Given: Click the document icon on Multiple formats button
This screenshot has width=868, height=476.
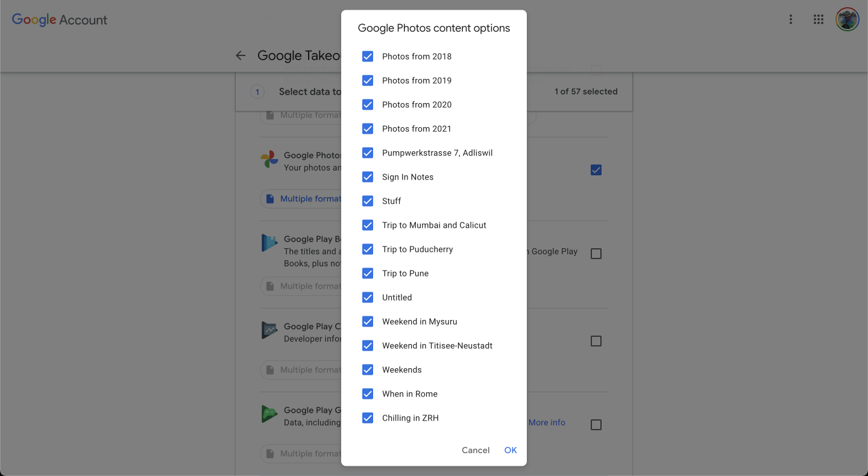Looking at the screenshot, I should pos(270,198).
